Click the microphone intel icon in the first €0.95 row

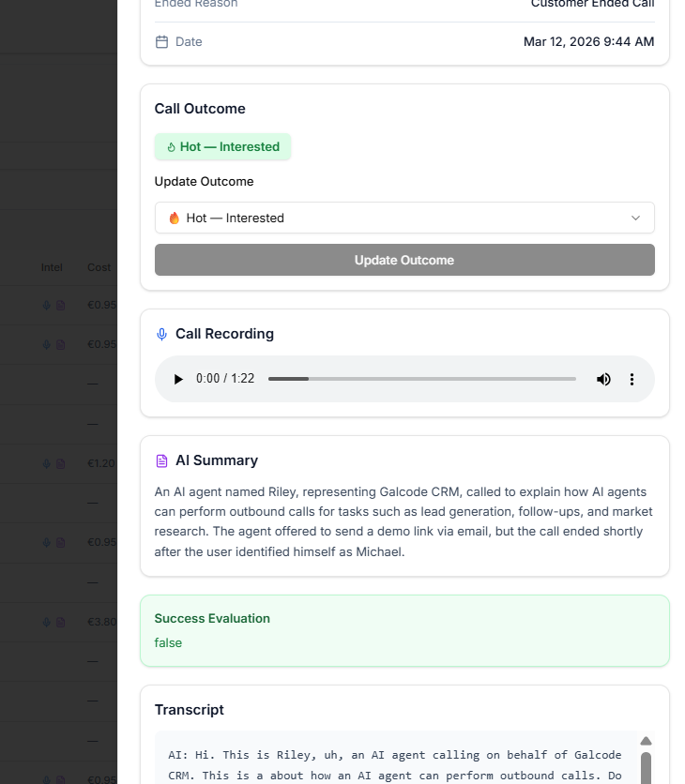[49, 305]
